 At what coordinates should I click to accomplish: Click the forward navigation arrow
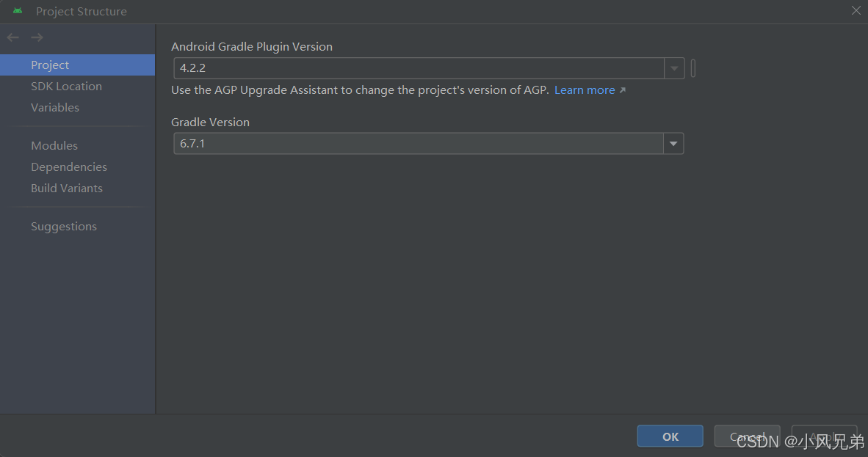click(x=35, y=37)
